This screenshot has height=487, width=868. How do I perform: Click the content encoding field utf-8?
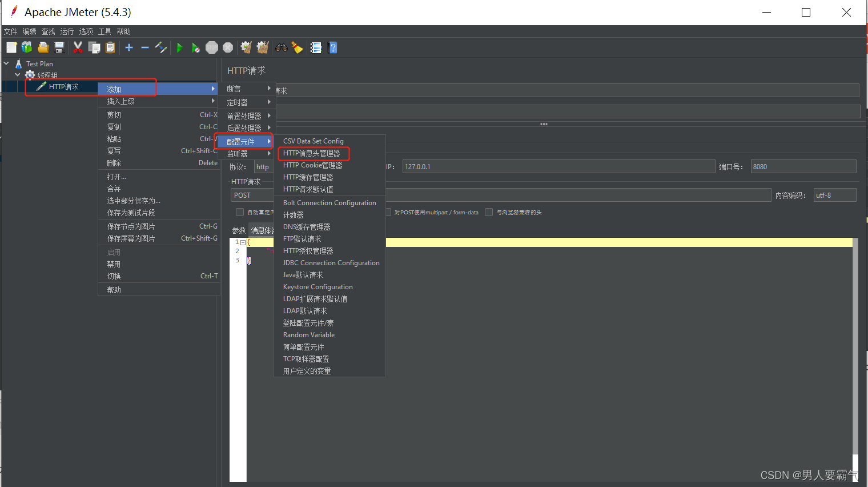point(835,195)
